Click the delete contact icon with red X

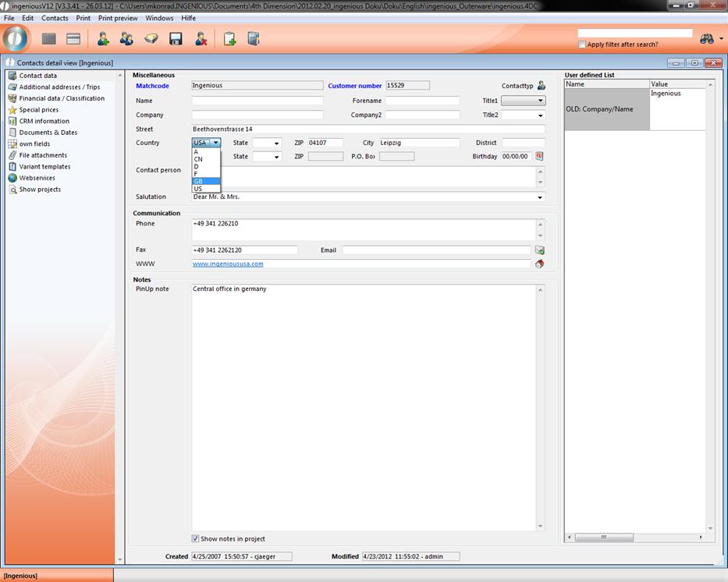click(201, 39)
